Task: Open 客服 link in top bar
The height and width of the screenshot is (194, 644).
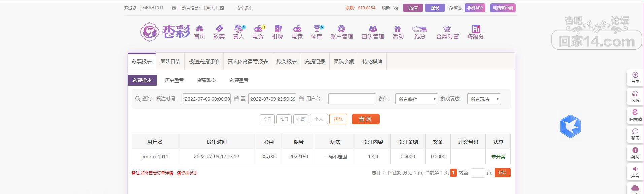Action: [x=455, y=8]
